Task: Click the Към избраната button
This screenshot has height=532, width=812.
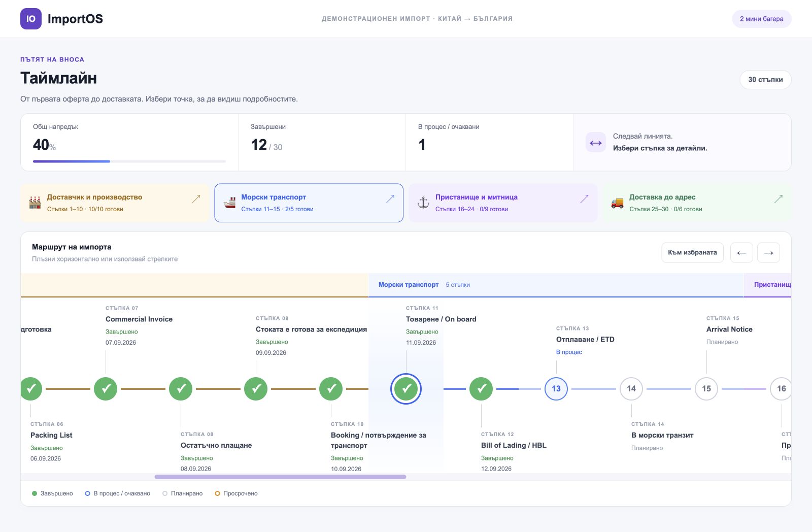Action: (x=692, y=253)
